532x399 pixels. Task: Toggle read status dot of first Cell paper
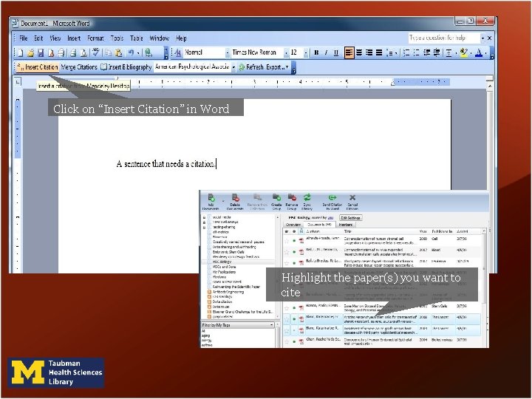[294, 241]
